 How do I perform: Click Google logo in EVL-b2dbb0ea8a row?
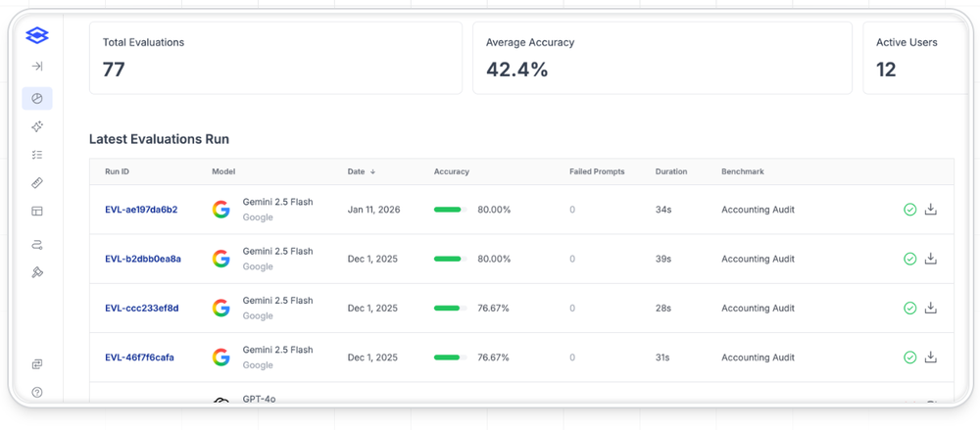pyautogui.click(x=221, y=259)
